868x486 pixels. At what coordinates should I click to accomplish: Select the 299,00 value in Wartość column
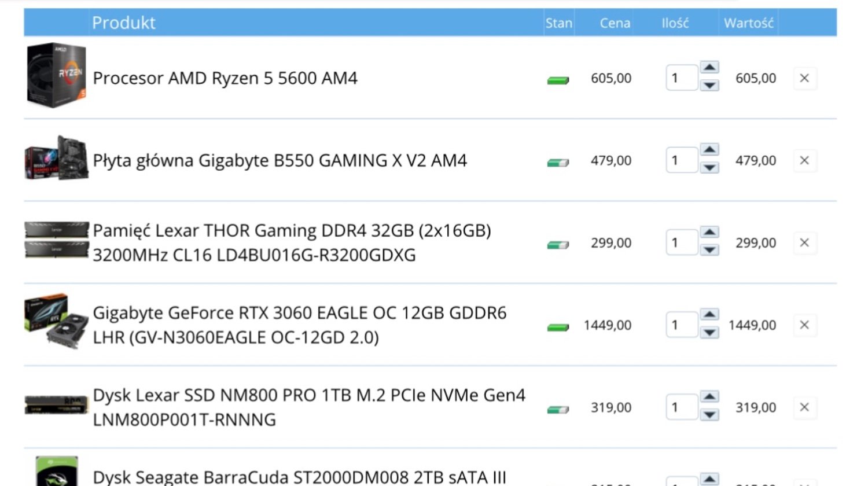(756, 242)
